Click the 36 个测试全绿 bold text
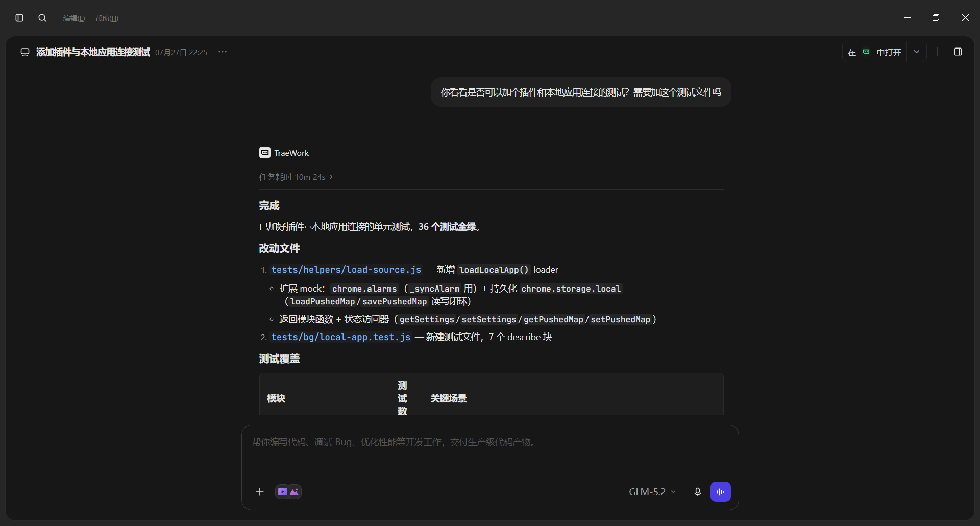 [x=447, y=227]
